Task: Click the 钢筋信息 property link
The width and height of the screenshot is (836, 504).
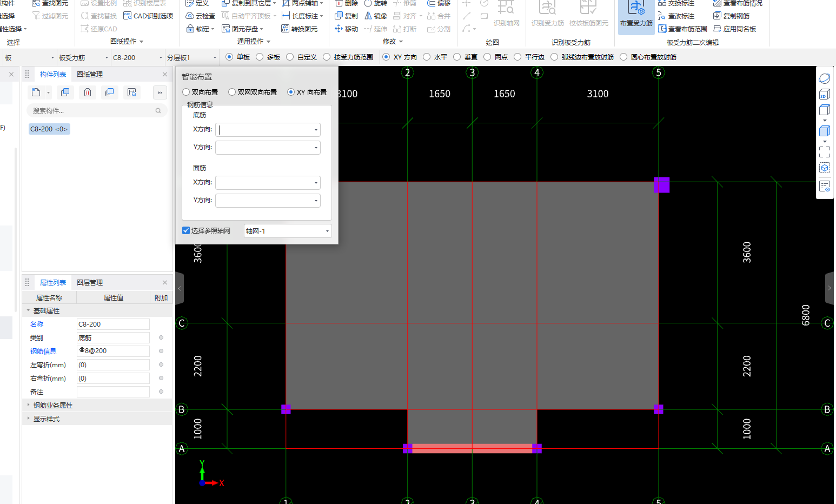Action: pos(43,352)
